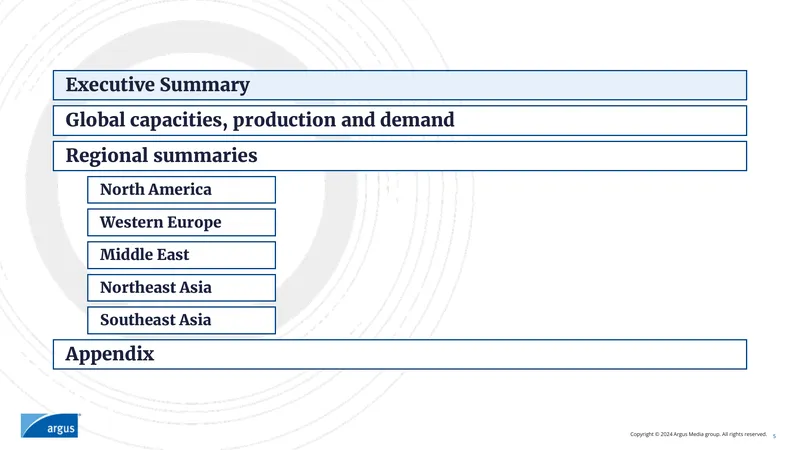Open the Executive Summary section

coord(399,85)
